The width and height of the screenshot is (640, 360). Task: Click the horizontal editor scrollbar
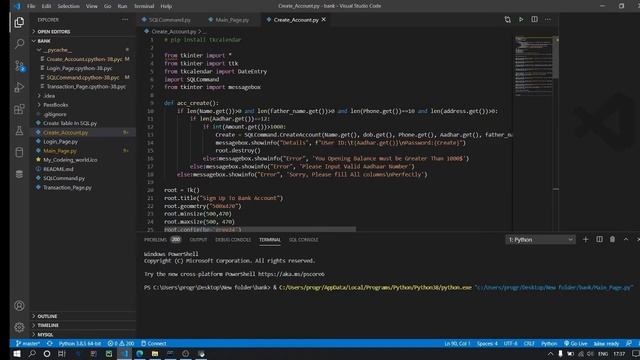(x=260, y=229)
